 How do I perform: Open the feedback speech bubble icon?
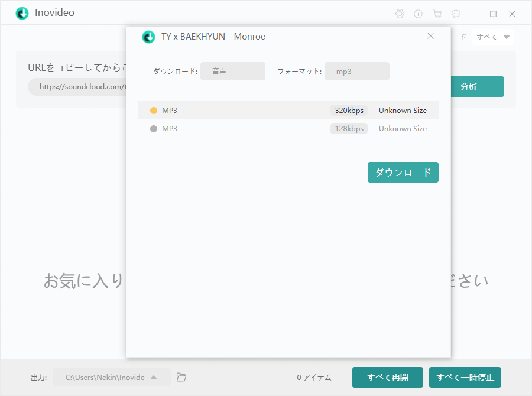456,14
